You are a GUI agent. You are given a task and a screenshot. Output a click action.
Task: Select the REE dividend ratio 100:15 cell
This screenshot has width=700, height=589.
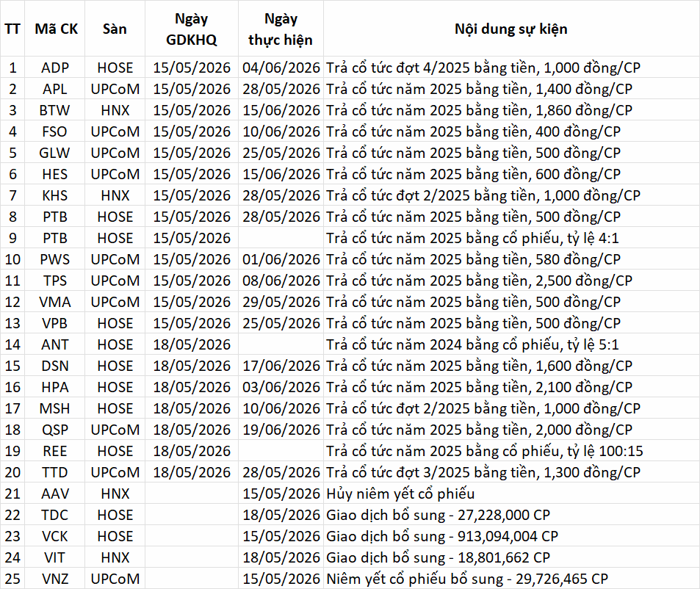point(511,451)
